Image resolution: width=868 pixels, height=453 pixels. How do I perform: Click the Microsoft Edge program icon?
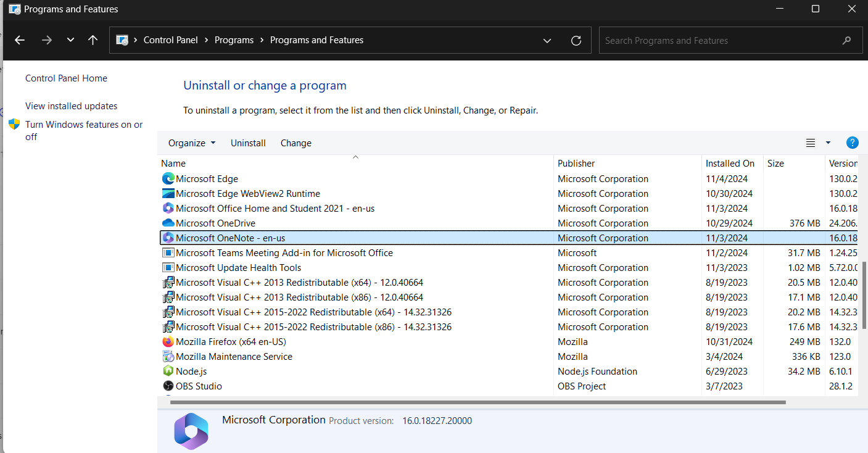point(168,179)
